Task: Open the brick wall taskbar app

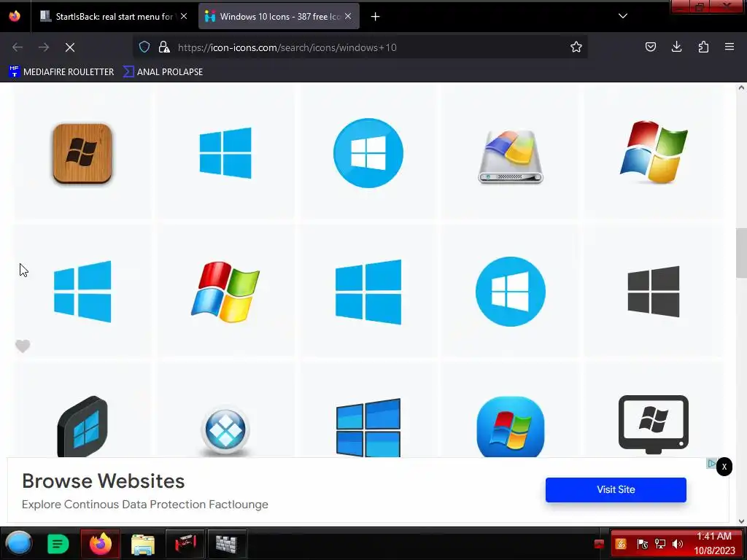Action: [227, 544]
